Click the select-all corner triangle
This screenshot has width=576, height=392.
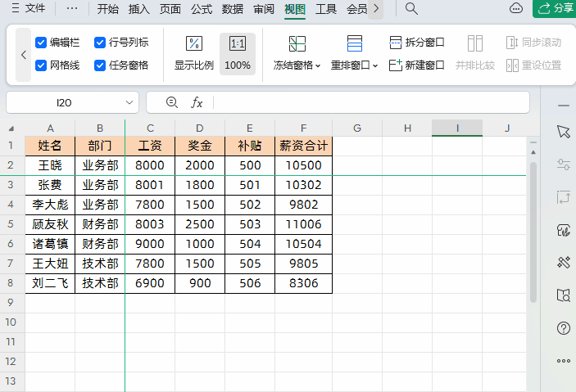[11, 128]
